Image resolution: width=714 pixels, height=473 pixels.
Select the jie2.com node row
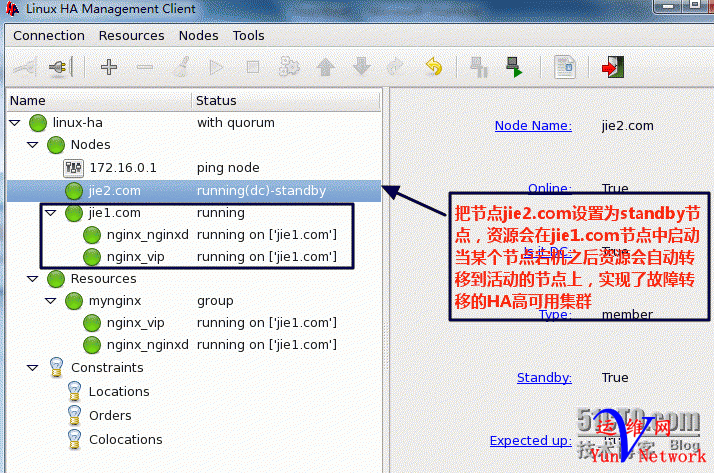194,191
